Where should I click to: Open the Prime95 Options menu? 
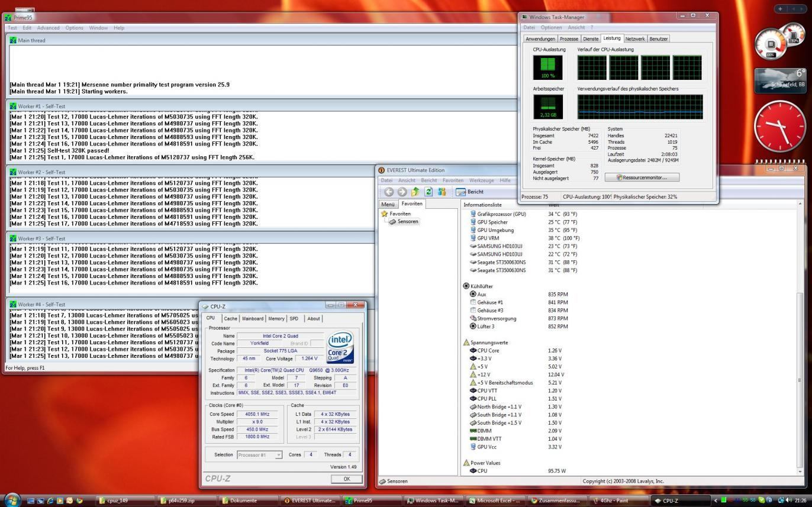tap(74, 28)
